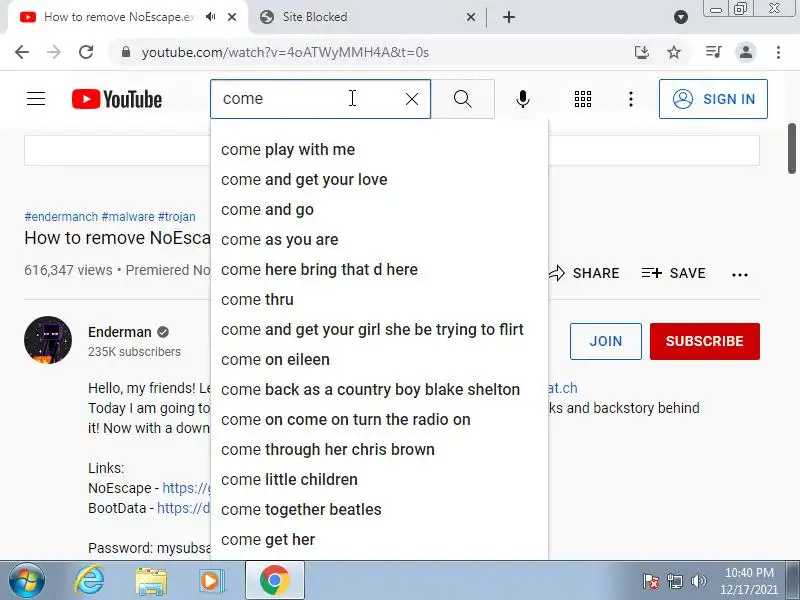The height and width of the screenshot is (600, 800).
Task: Choose suggestion come and get your love
Action: pos(379,180)
